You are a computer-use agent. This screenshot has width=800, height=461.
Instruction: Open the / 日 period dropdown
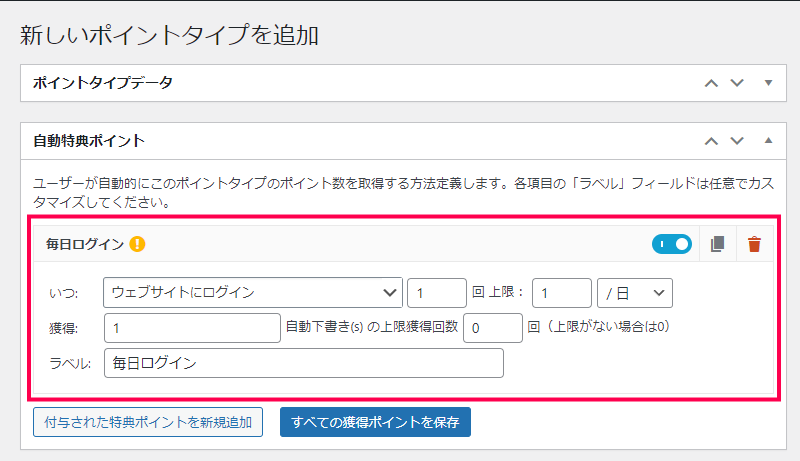pos(635,293)
